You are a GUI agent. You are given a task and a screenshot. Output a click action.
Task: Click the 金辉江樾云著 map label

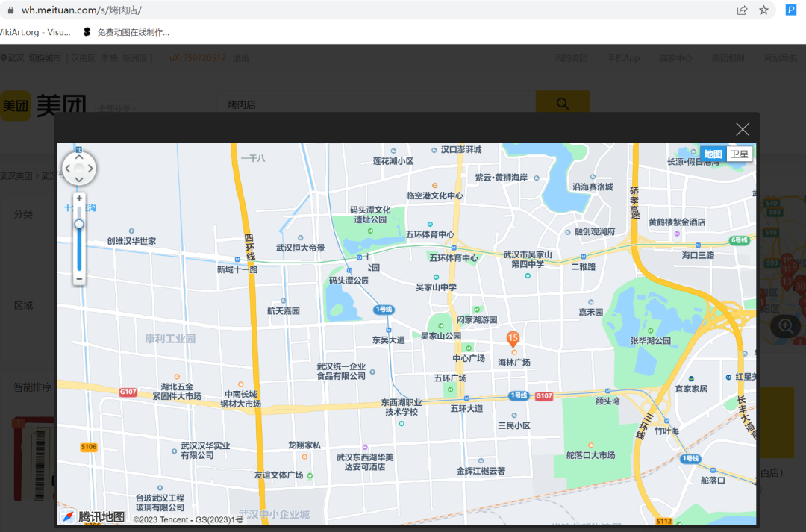(481, 471)
